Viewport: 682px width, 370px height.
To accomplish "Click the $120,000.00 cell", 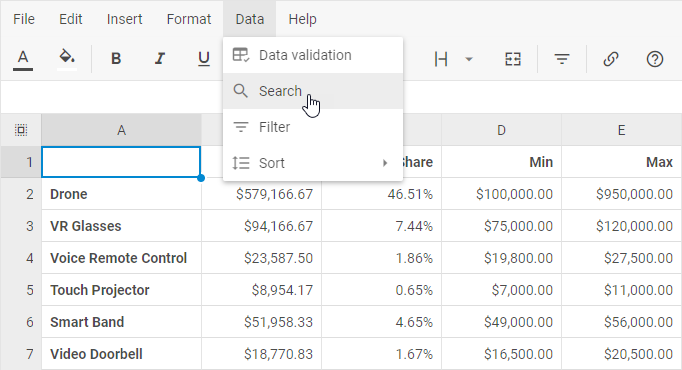I will pos(622,226).
